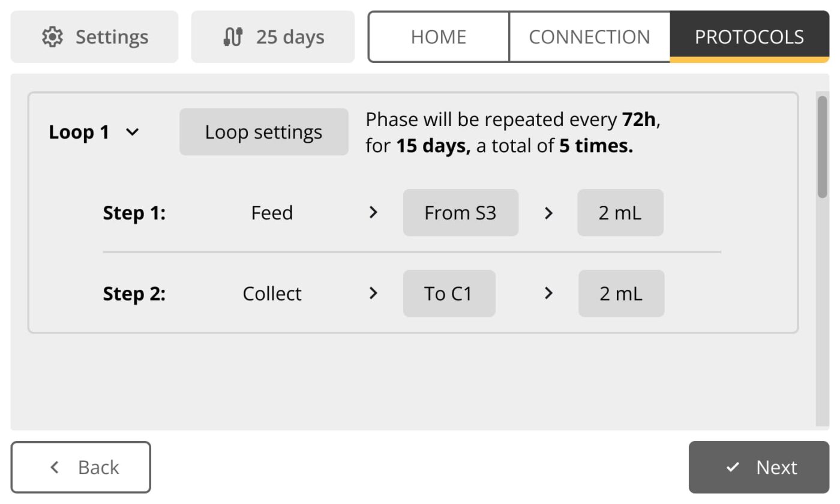Switch to the CONNECTION tab

point(589,37)
